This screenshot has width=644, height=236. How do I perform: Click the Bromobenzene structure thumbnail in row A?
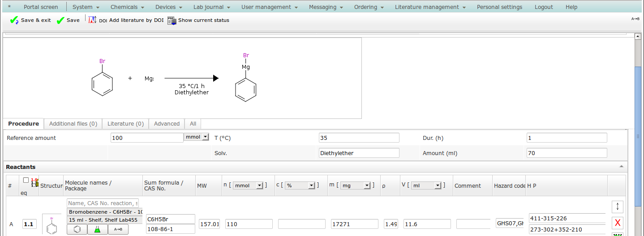52,225
